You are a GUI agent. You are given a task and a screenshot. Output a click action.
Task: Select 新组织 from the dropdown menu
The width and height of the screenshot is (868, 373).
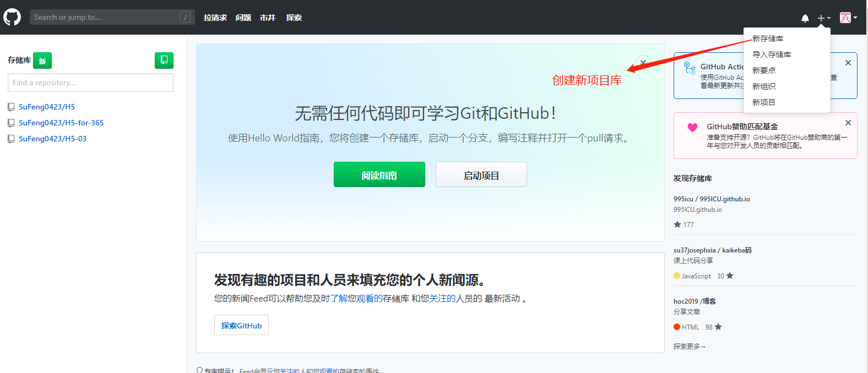pyautogui.click(x=764, y=86)
